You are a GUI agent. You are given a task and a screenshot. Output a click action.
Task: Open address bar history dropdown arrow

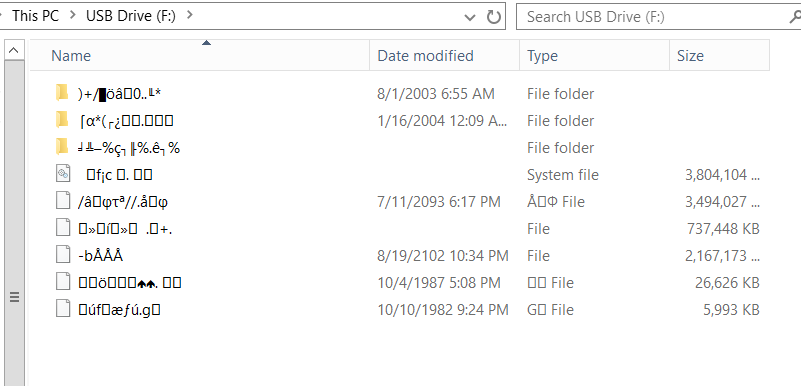pyautogui.click(x=470, y=17)
